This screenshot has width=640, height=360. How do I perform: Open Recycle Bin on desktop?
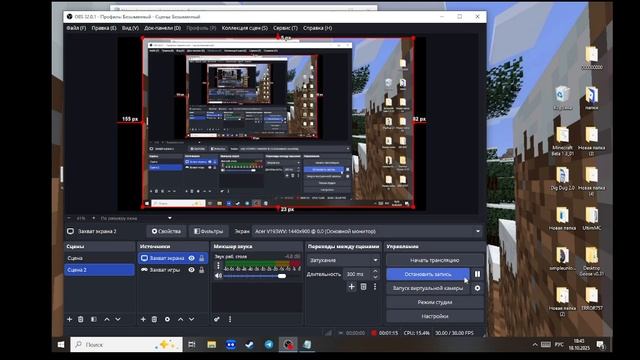(562, 98)
